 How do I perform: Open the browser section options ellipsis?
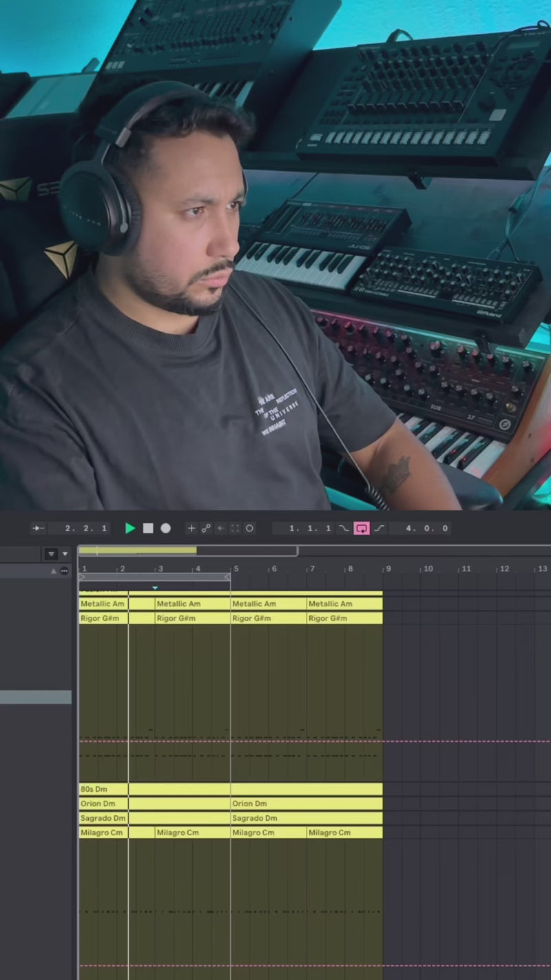(64, 571)
